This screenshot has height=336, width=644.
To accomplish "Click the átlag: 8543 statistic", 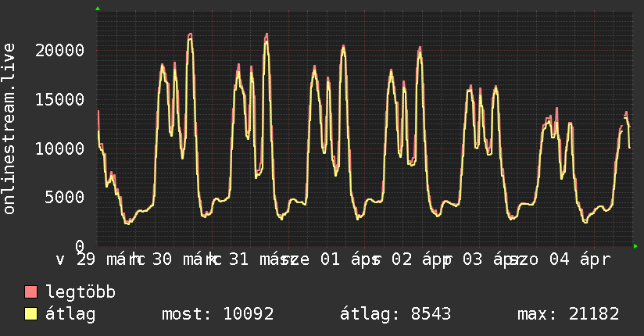I will click(395, 314).
